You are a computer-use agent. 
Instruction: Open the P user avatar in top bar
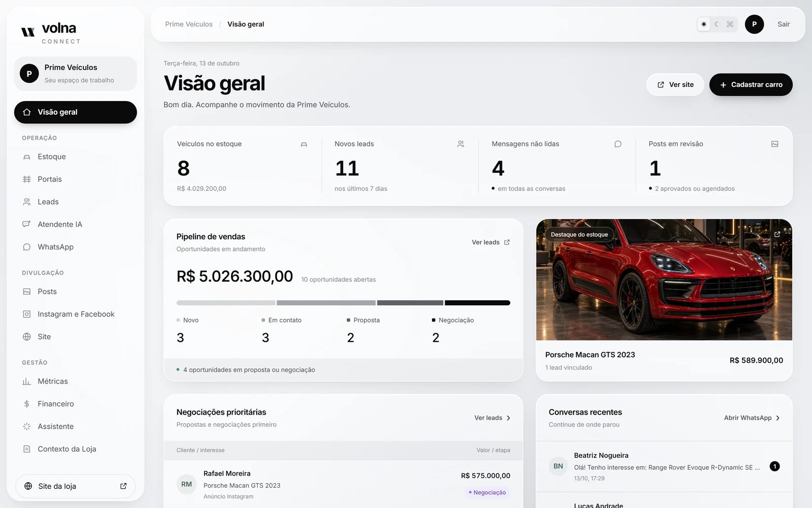[754, 24]
